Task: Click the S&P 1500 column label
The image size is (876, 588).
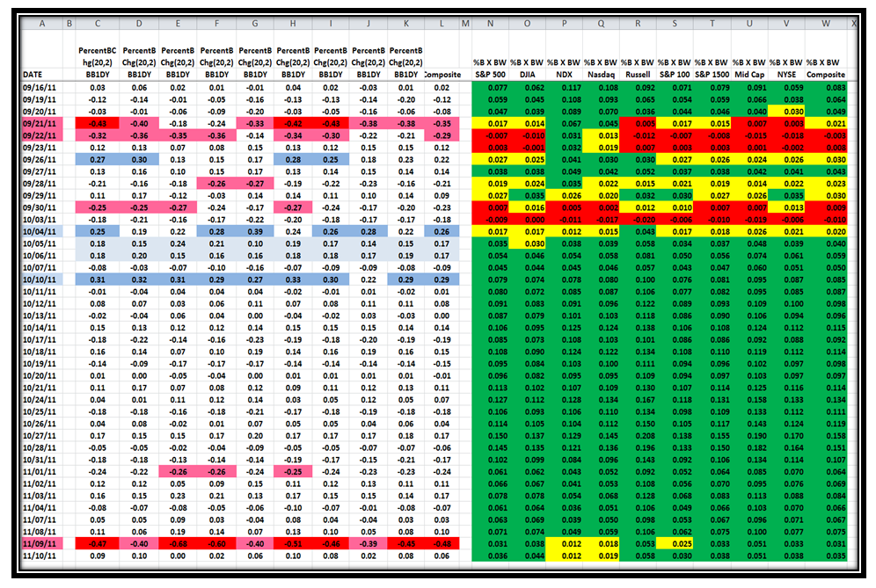Action: [712, 75]
